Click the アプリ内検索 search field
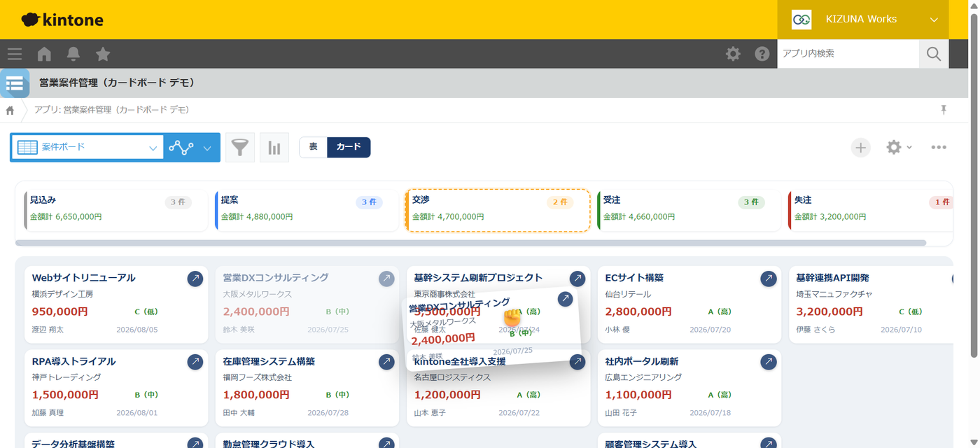 (x=848, y=54)
